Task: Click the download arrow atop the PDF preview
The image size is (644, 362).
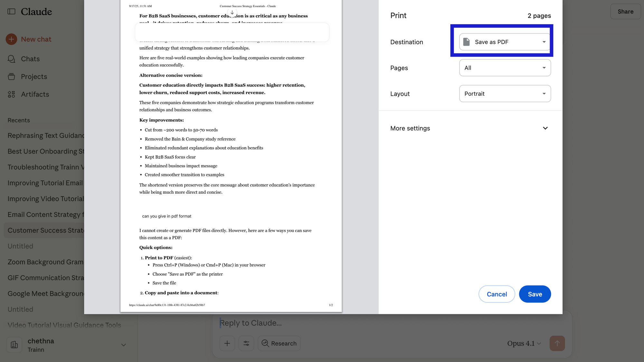Action: click(x=232, y=13)
